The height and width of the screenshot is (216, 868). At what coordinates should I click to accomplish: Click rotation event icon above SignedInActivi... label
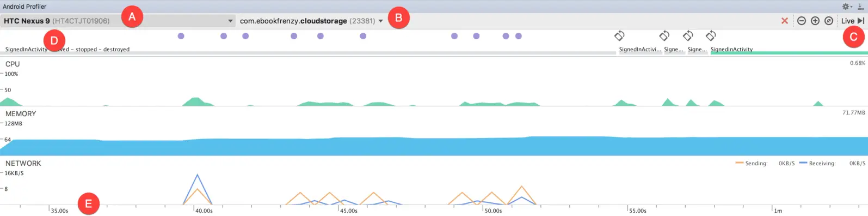pyautogui.click(x=619, y=36)
